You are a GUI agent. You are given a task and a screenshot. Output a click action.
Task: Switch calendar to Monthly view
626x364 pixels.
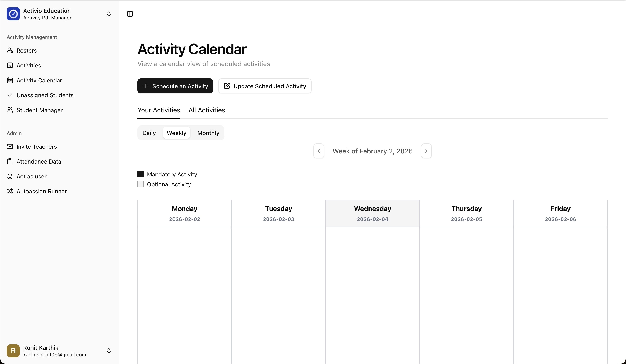pos(208,133)
